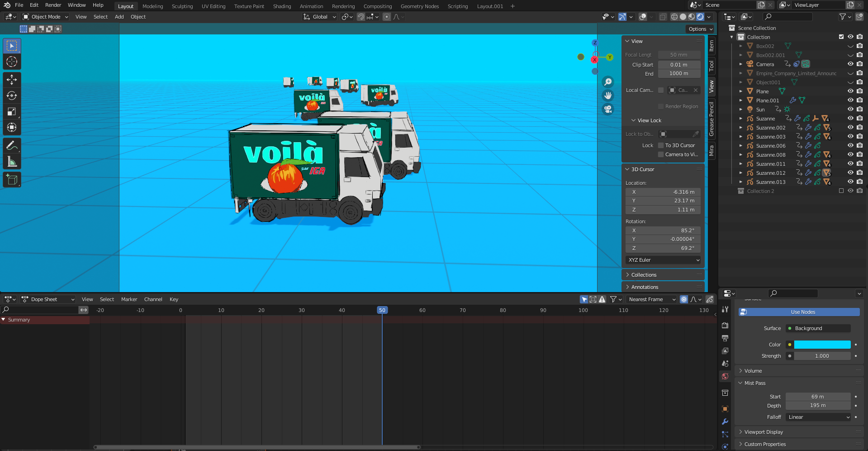Viewport: 868px width, 451px height.
Task: Open the Render properties tab
Action: tap(725, 325)
